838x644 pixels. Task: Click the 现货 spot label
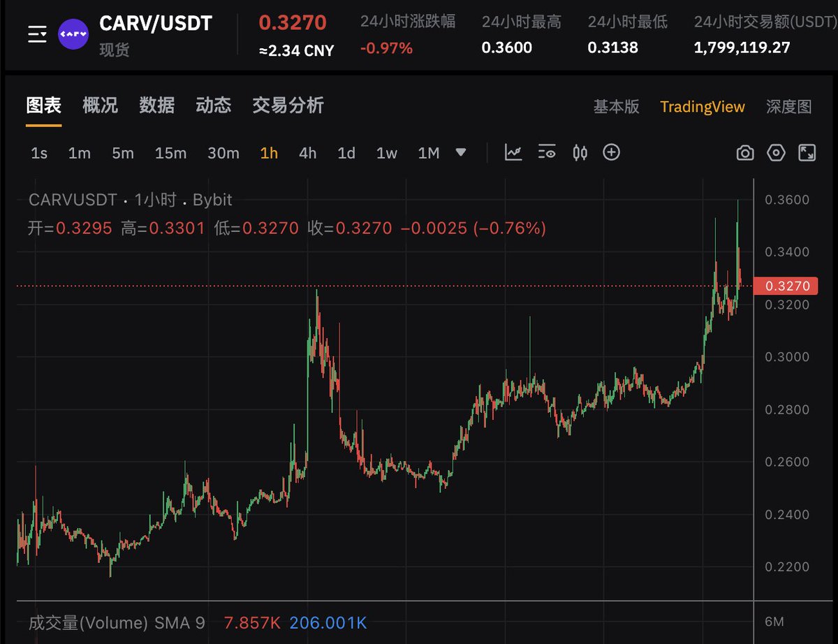(114, 50)
